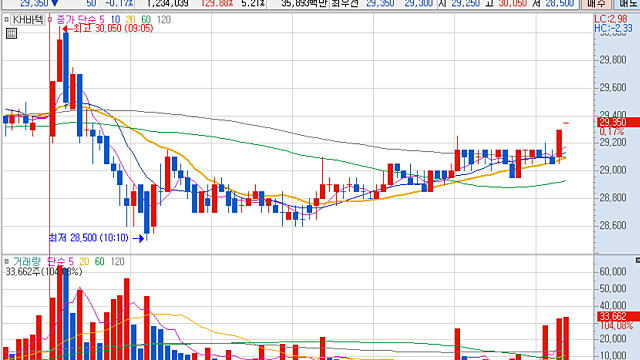The width and height of the screenshot is (640, 360).
Task: Click the 매수 buy button
Action: coord(596,4)
